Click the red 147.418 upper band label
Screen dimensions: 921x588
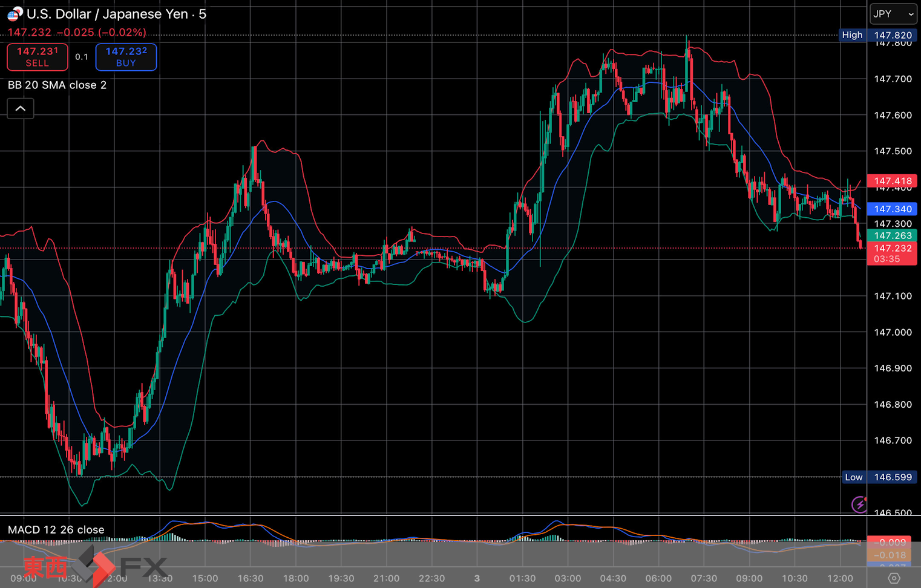(892, 181)
